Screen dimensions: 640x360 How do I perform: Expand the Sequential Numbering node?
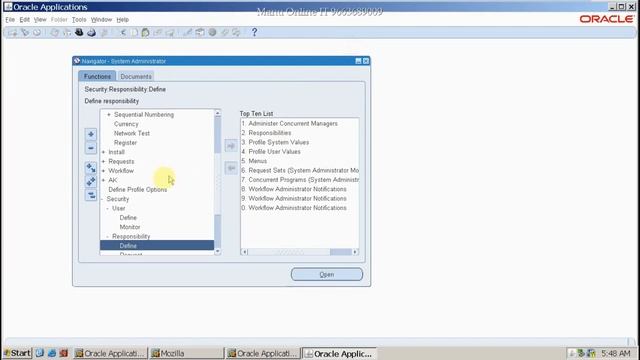coord(109,115)
